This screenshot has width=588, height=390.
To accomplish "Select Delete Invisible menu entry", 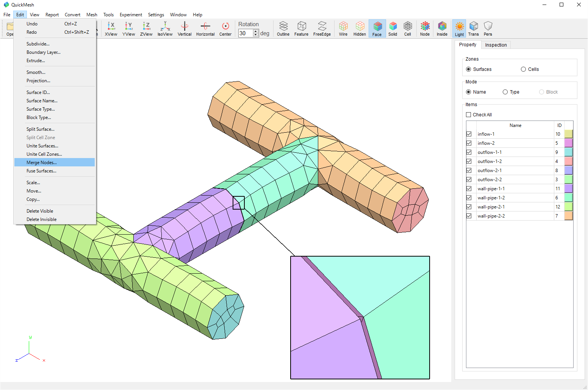I will coord(55,219).
